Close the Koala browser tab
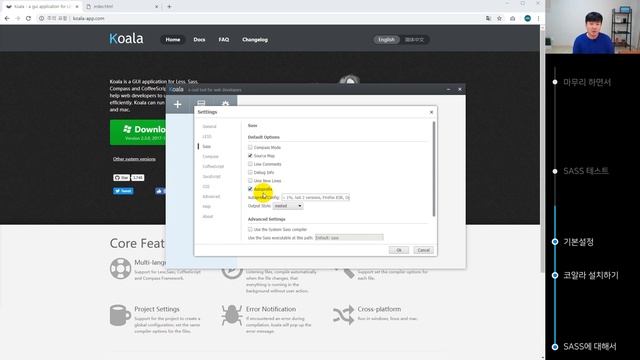 77,7
